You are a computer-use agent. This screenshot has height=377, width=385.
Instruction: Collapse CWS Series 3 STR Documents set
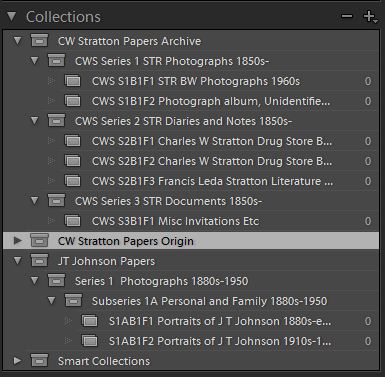pos(35,201)
